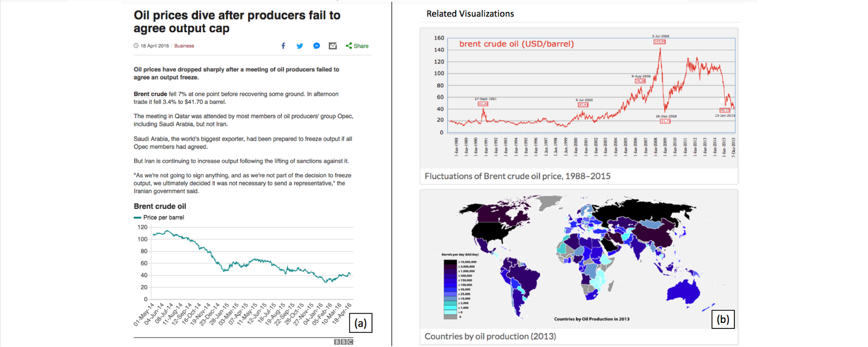Click the BBC logo below the chart
The image size is (868, 347).
tap(343, 342)
